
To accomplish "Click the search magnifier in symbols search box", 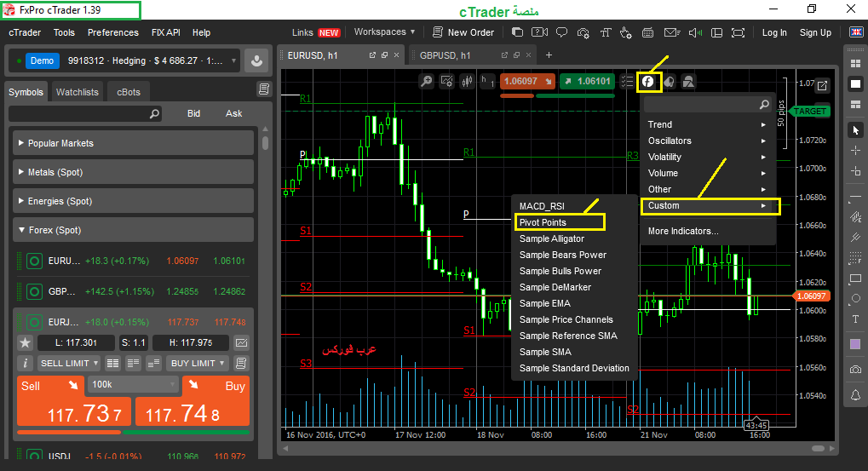I will [154, 113].
